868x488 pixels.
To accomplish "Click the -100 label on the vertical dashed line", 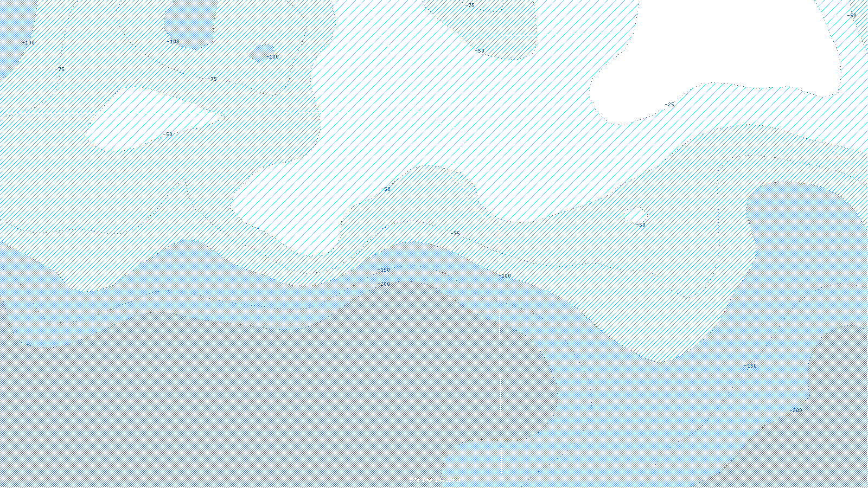I will coord(505,276).
